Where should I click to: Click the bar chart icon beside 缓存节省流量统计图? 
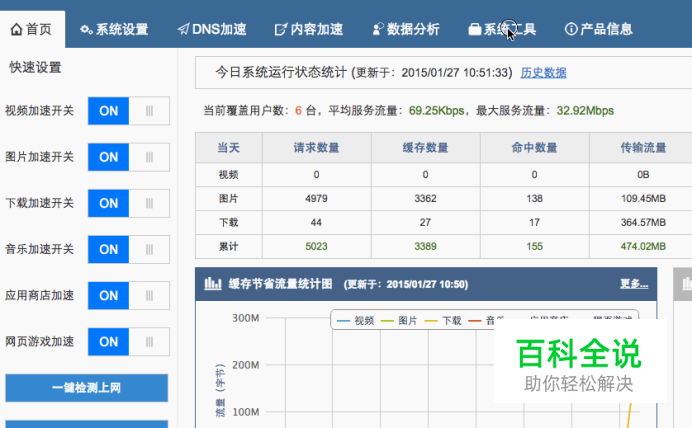pos(213,283)
